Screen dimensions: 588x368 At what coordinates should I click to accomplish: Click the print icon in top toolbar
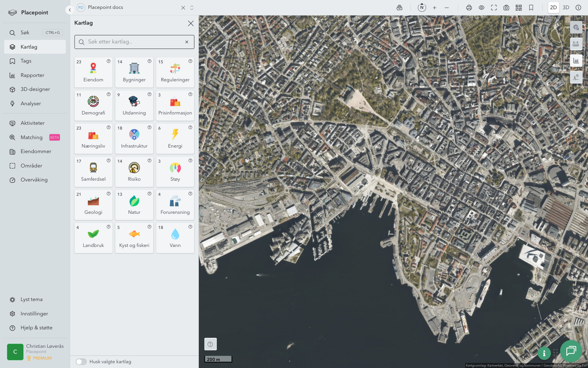coord(469,8)
